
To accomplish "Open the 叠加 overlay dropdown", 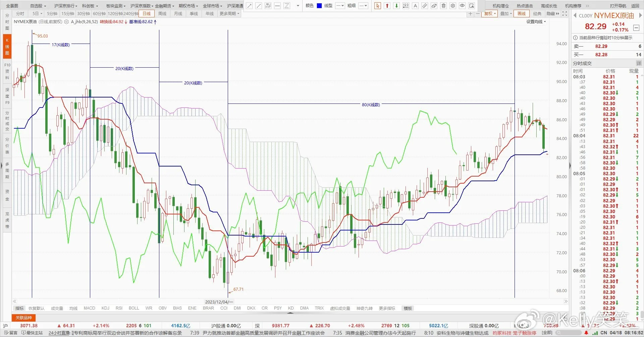I will [x=506, y=14].
